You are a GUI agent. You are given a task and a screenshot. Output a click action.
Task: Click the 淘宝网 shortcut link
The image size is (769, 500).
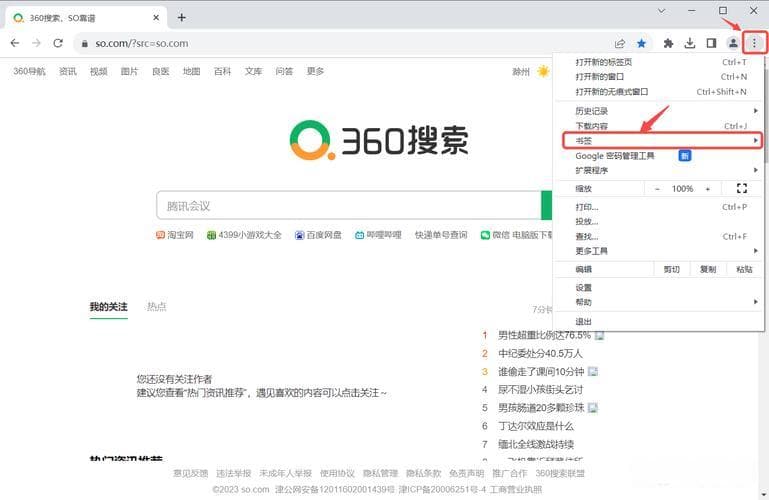[175, 235]
